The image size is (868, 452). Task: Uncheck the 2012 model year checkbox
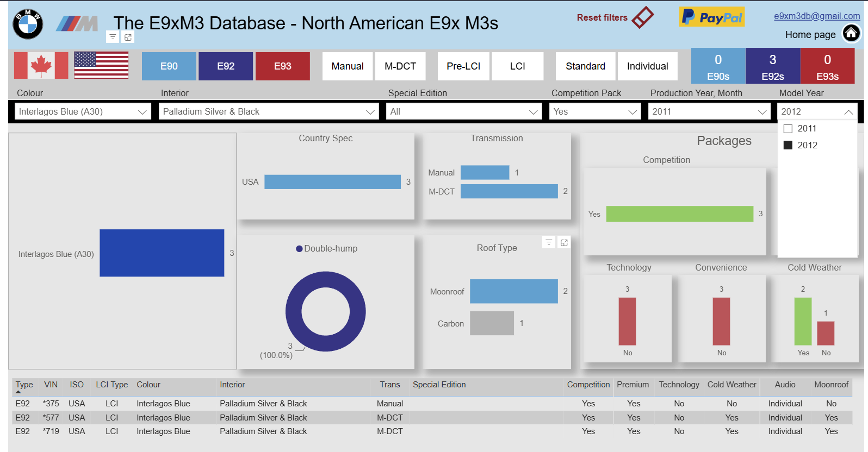(788, 145)
